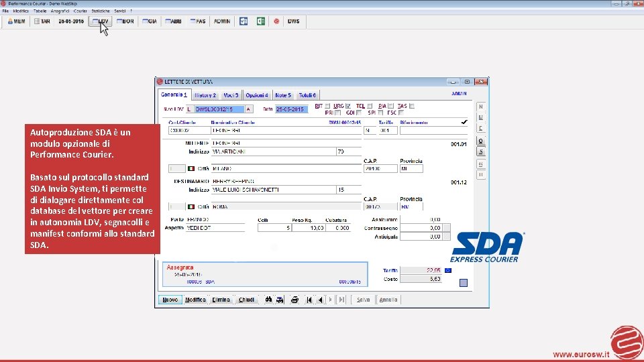Click the date 26-05-2015 in toolbar

71,21
